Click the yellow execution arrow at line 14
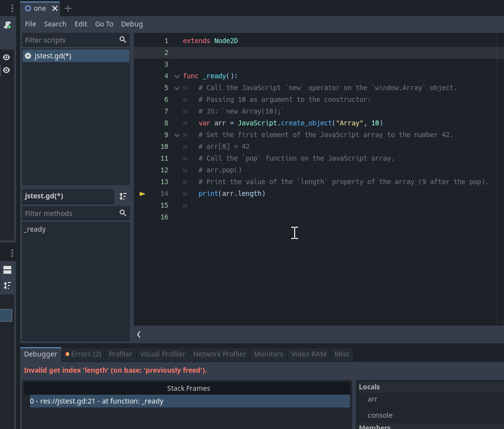 [142, 193]
